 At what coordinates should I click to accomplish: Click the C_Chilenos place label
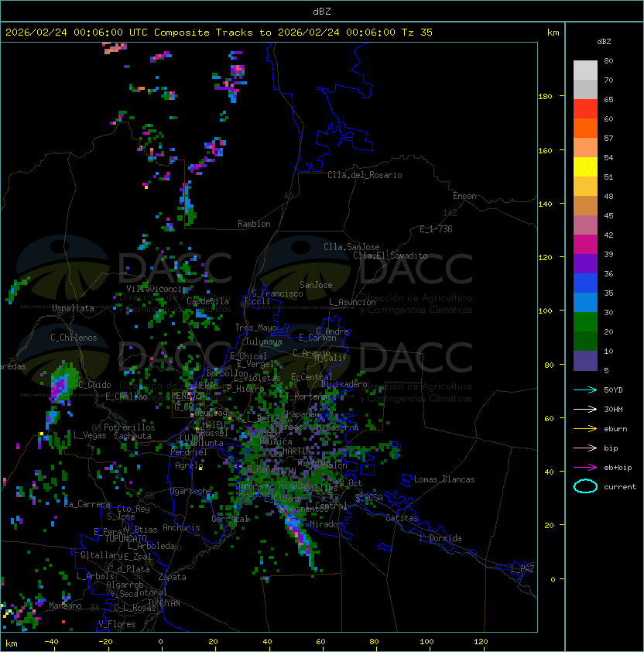point(74,338)
